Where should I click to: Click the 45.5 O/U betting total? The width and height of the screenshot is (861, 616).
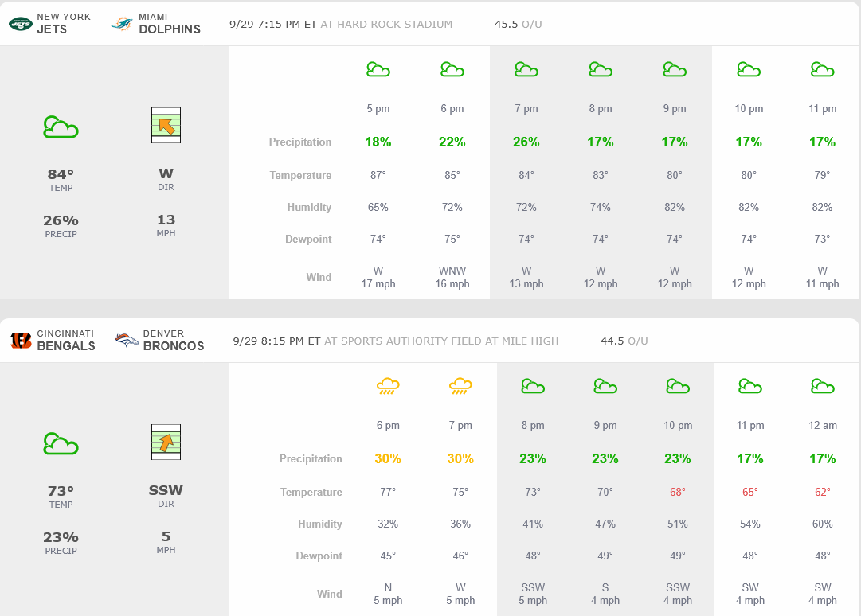click(x=518, y=25)
